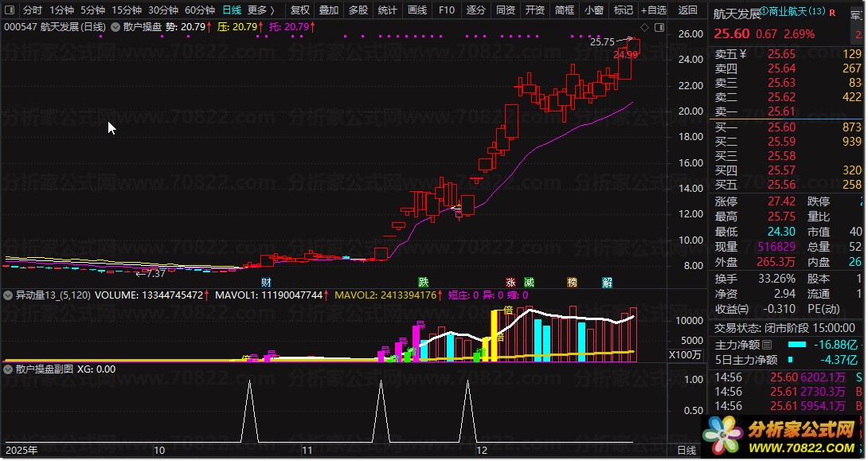Toggle 复权 price adjustment
868x461 pixels.
point(299,10)
